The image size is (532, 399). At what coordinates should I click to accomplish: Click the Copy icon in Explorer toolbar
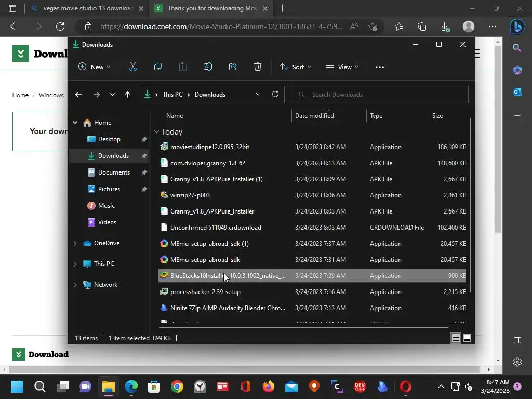click(158, 67)
